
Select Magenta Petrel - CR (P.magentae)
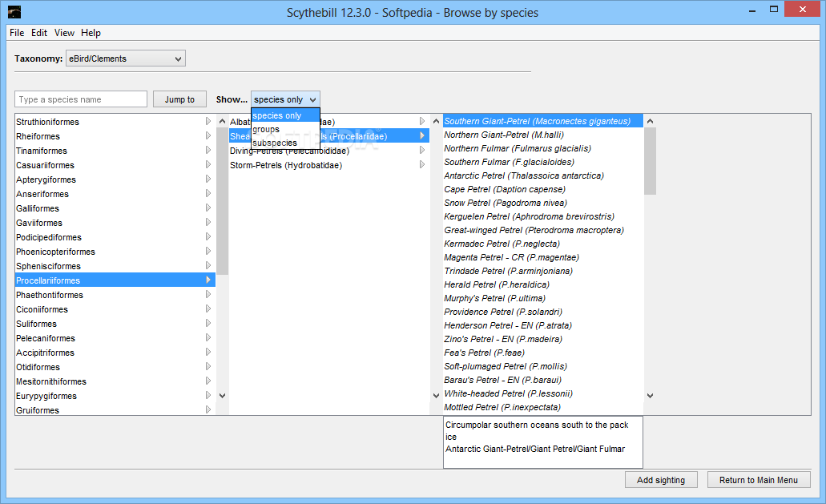click(x=542, y=257)
